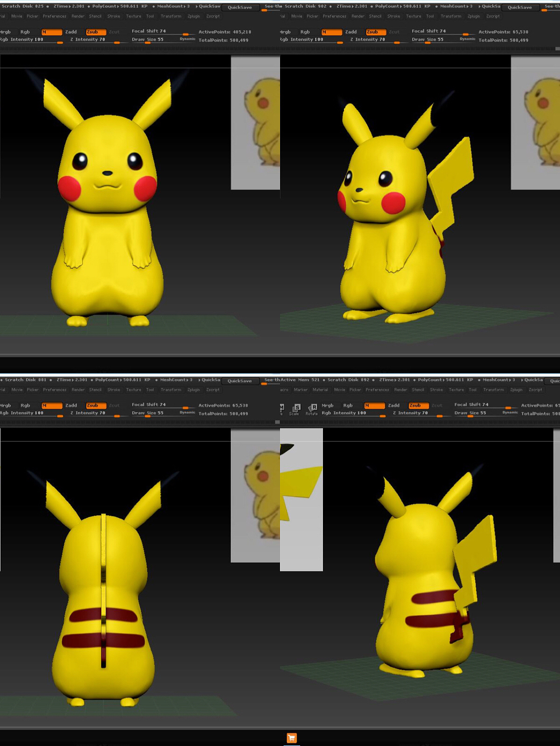
Task: Click QuickSave in the front-view panel
Action: coord(240,7)
